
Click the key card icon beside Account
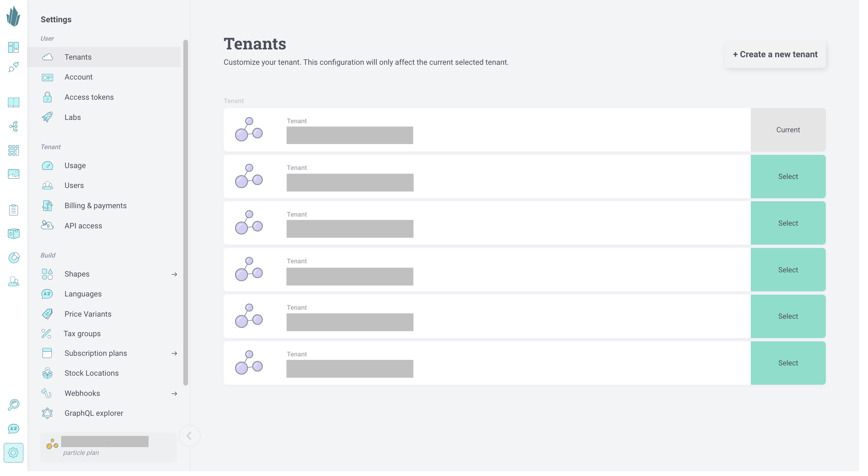[x=47, y=77]
